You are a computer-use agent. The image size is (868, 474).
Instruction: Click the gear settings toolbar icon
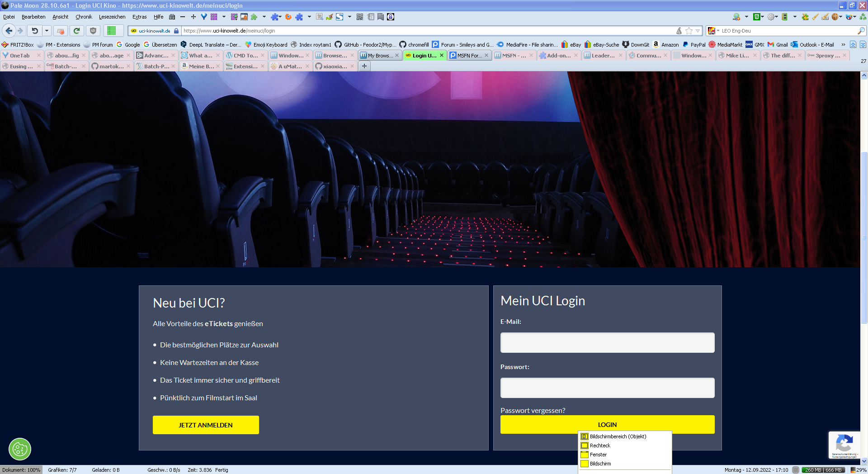771,17
